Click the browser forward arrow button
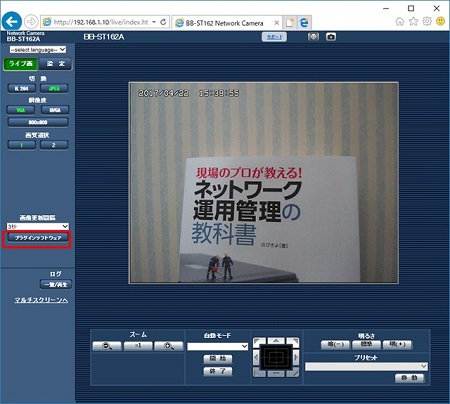Viewport: 450px width, 404px height. pyautogui.click(x=31, y=22)
